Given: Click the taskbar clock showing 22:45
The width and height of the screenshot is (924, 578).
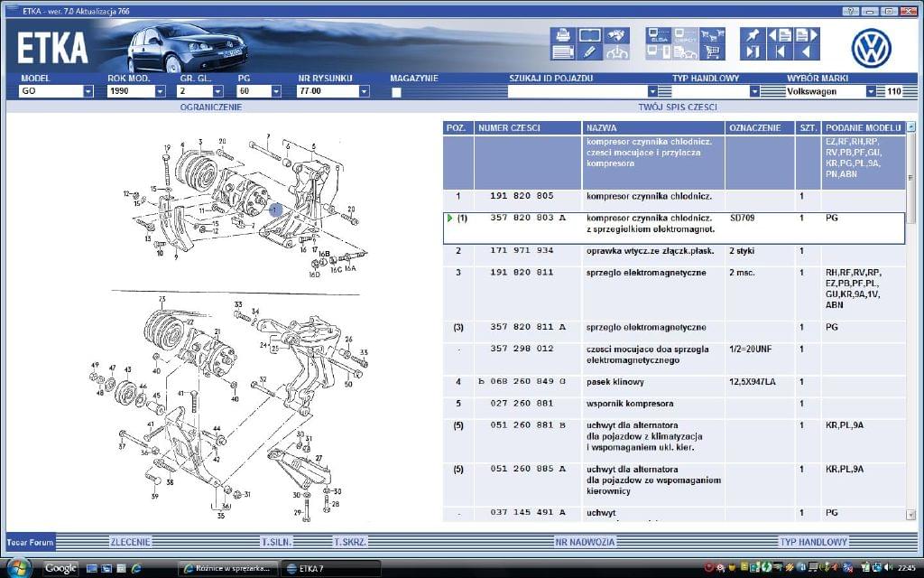Looking at the screenshot, I should coord(906,568).
